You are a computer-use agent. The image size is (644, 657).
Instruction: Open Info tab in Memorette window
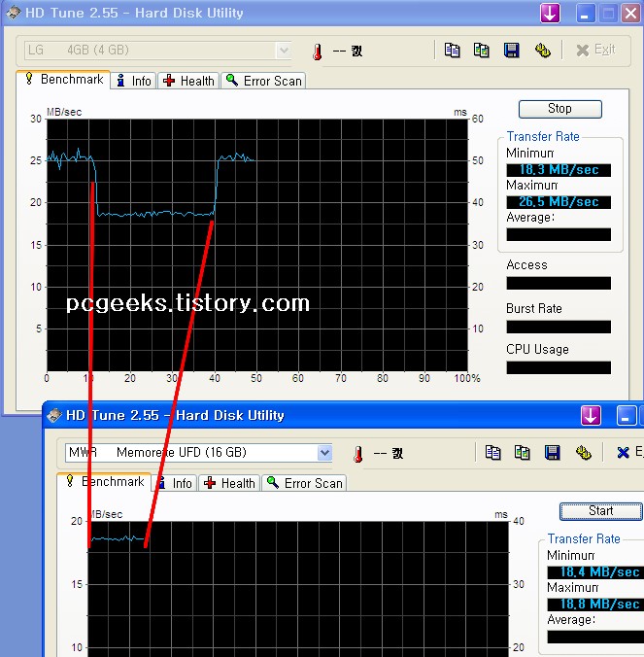(175, 483)
